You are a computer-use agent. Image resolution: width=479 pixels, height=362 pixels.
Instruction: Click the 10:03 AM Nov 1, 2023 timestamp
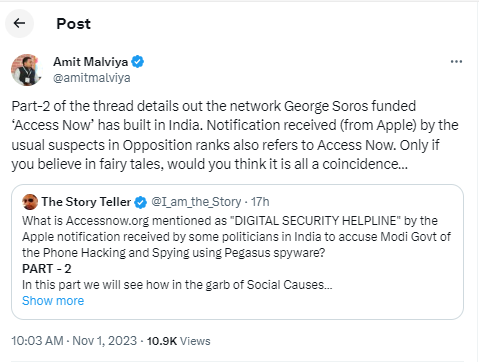coord(74,341)
